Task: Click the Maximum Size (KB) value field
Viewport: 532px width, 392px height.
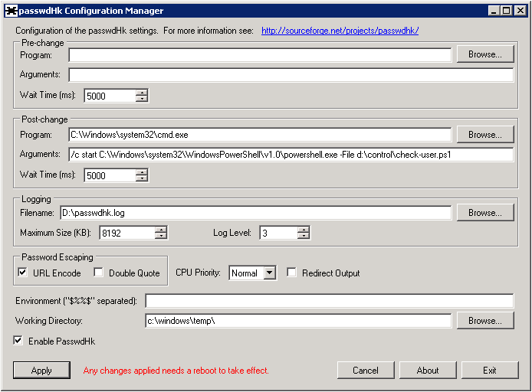Action: click(x=127, y=233)
